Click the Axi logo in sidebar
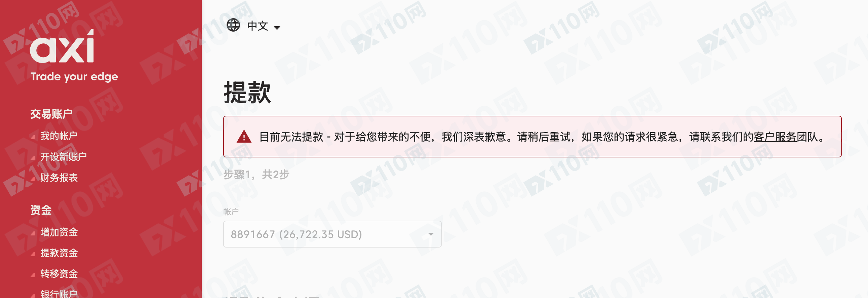This screenshot has height=298, width=868. 62,46
